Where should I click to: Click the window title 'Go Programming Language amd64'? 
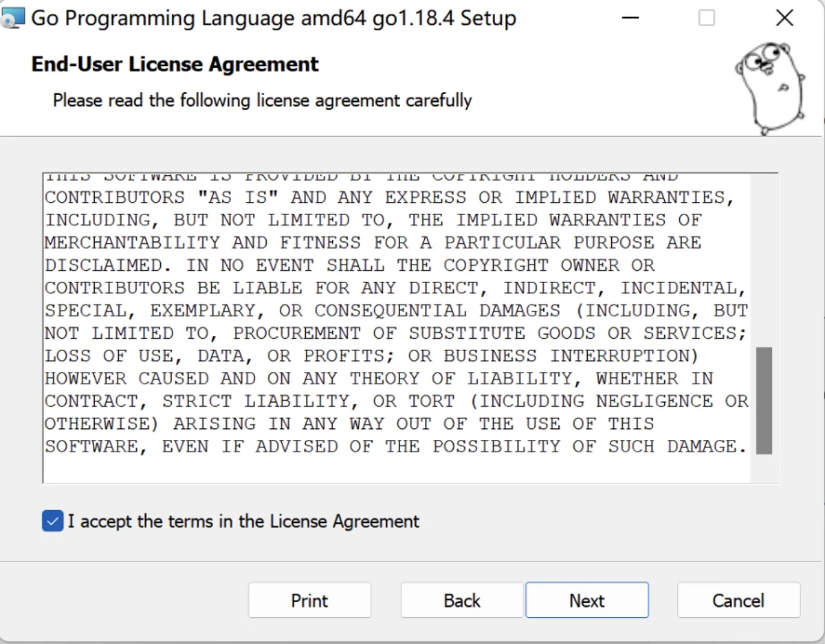[x=274, y=19]
